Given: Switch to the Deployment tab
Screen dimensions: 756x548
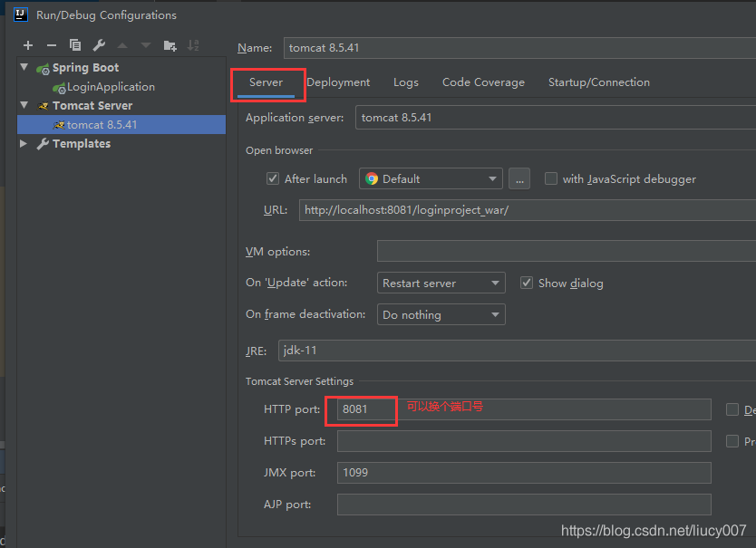Looking at the screenshot, I should click(x=338, y=82).
